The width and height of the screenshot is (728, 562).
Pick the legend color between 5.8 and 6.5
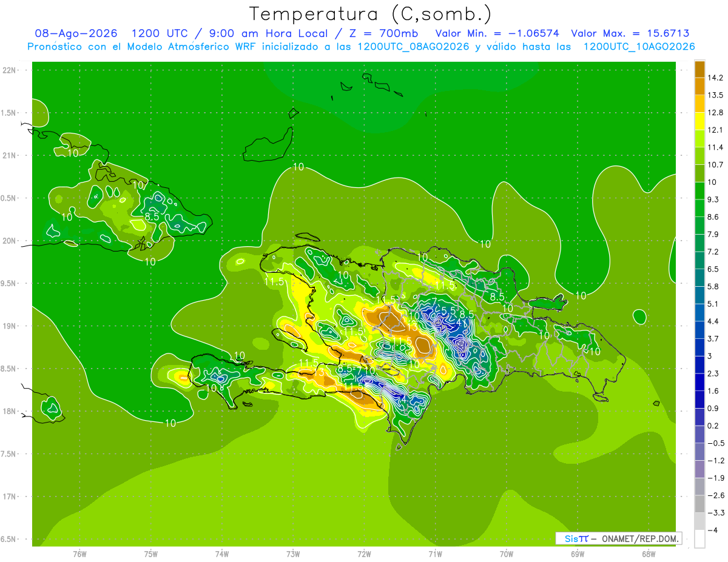[x=699, y=278]
